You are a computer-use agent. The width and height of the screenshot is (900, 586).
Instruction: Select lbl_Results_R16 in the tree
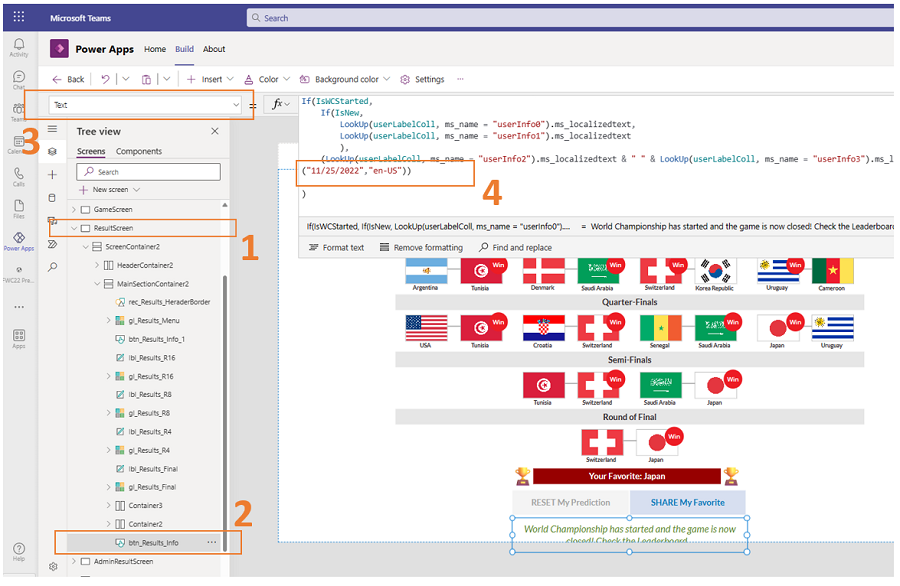[152, 358]
